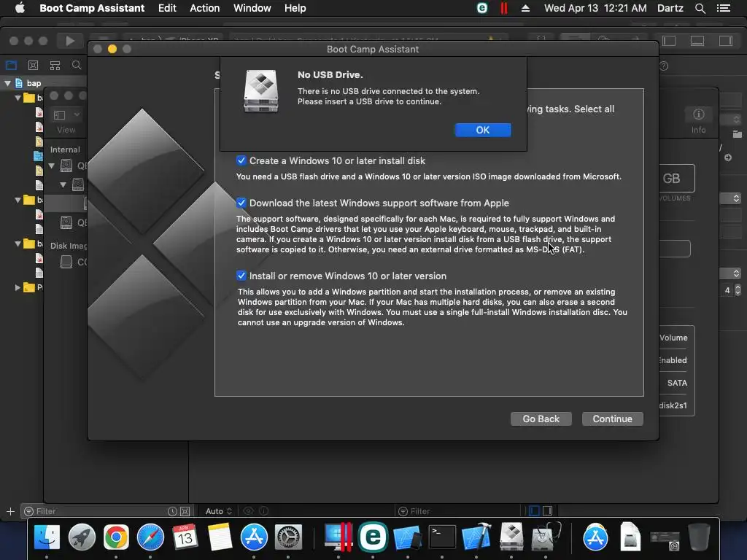
Task: Open Google Chrome from the Dock
Action: pyautogui.click(x=116, y=537)
